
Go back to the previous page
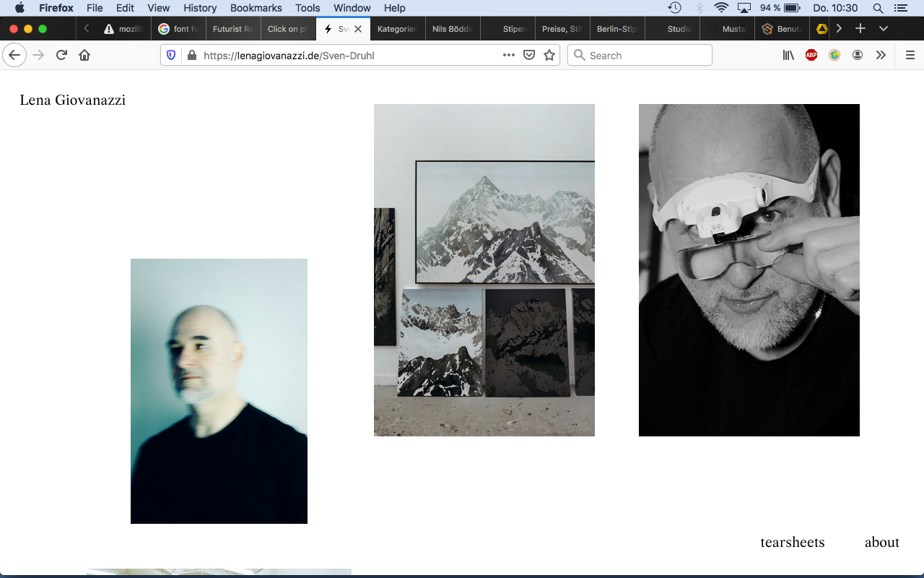click(x=14, y=55)
